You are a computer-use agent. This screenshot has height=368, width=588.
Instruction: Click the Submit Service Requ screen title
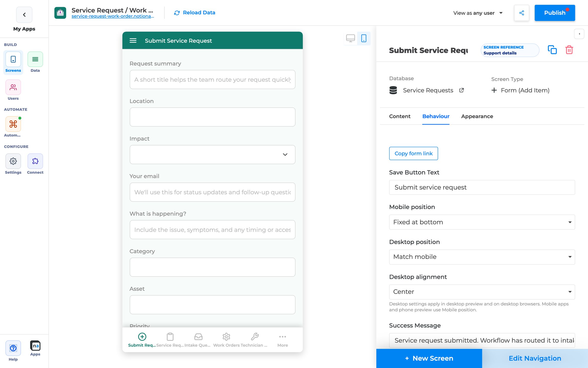(x=428, y=50)
